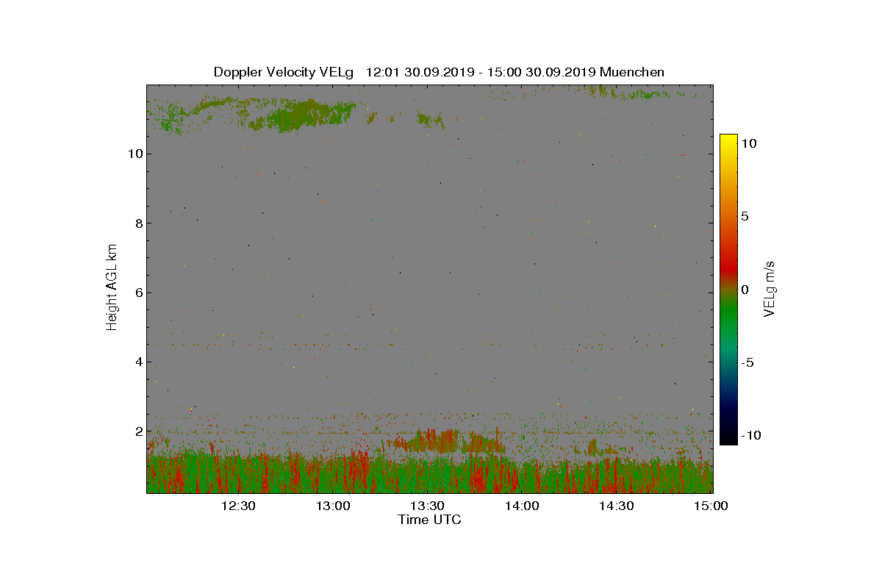Viewport: 882px width, 588px height.
Task: Click the 13:30 time tick label
Action: pyautogui.click(x=427, y=506)
